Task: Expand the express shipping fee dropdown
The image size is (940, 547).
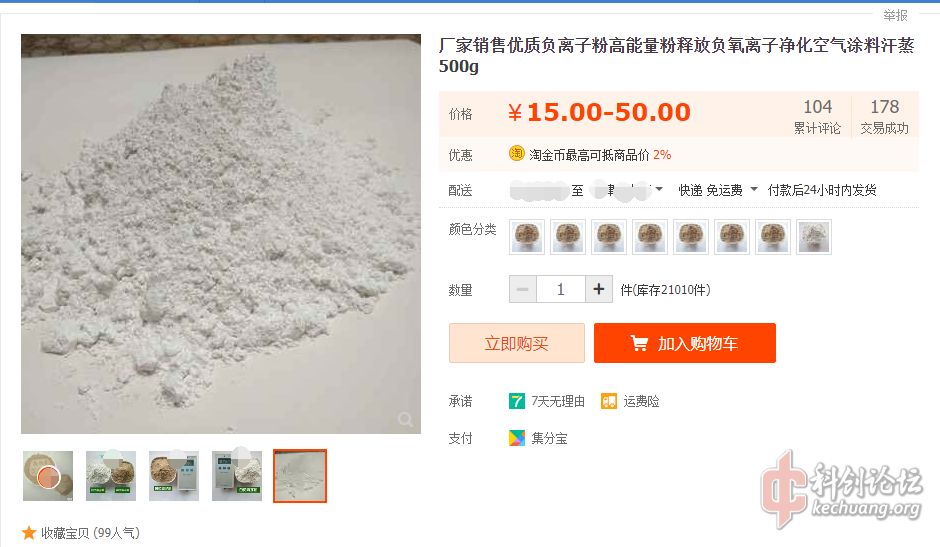Action: pyautogui.click(x=754, y=190)
